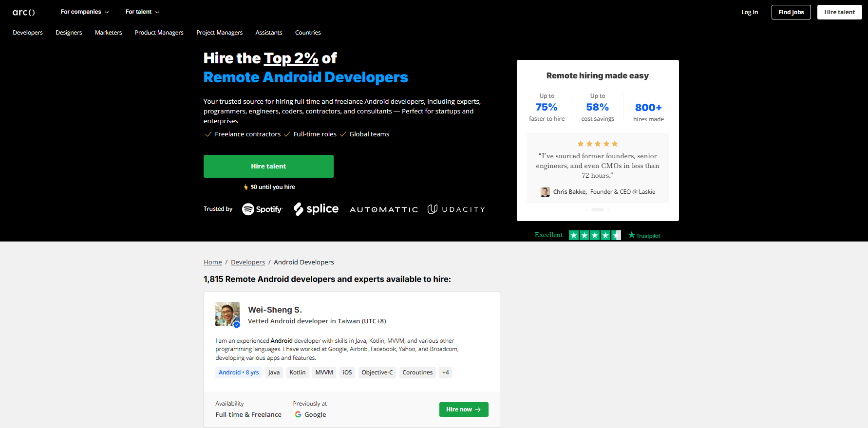Click Hire now for Wei-Sheng S.
Viewport: 868px width, 428px height.
(463, 409)
